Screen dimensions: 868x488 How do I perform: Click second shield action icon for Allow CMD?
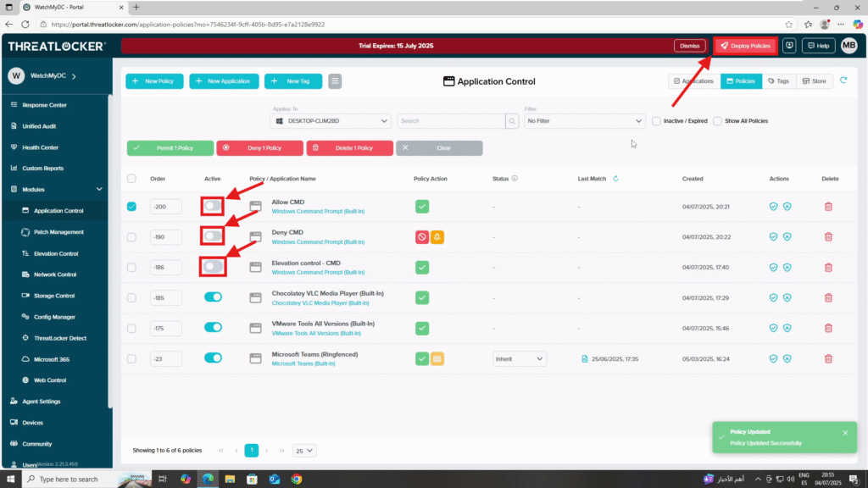(x=787, y=207)
